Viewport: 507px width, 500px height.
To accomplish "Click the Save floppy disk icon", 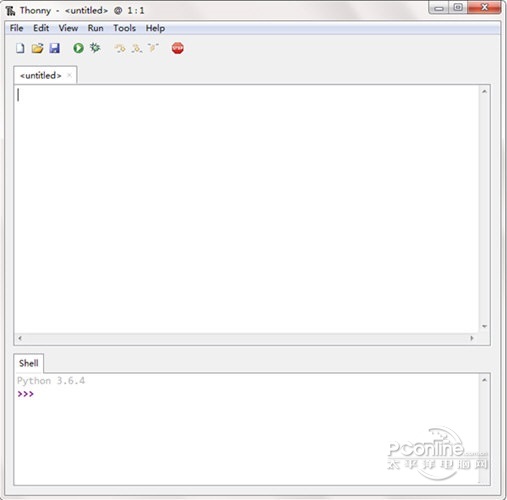I will click(x=54, y=48).
